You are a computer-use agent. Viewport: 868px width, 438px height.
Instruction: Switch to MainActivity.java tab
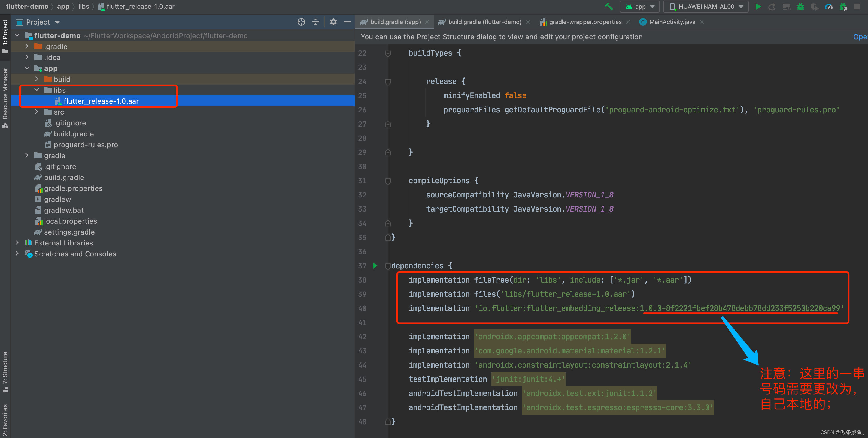pyautogui.click(x=672, y=22)
